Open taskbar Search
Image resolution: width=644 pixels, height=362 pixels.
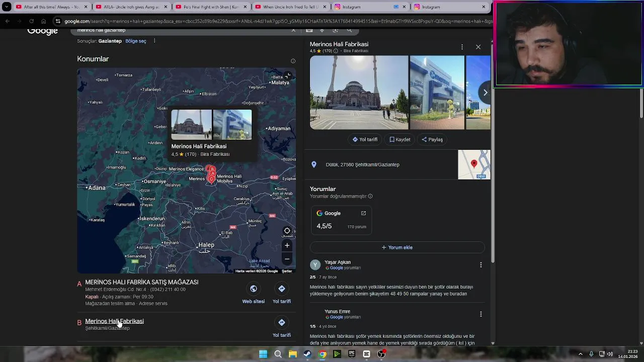tap(278, 354)
